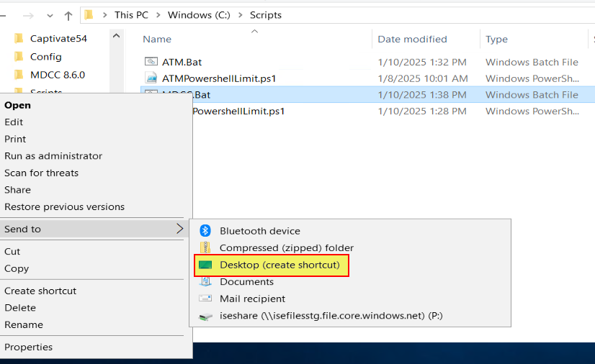Click the Mail recipient envelope icon
Image resolution: width=595 pixels, height=364 pixels.
(205, 299)
